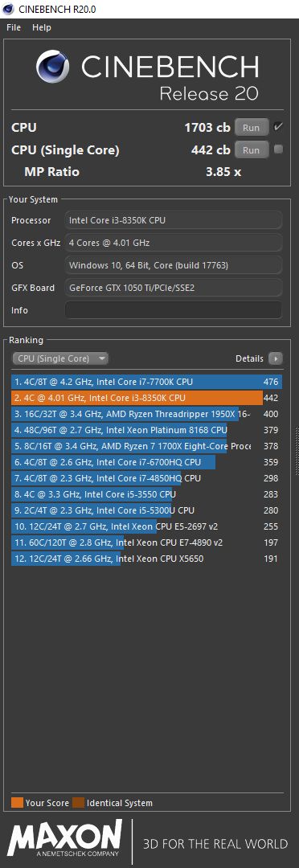Open the File menu

pyautogui.click(x=14, y=27)
